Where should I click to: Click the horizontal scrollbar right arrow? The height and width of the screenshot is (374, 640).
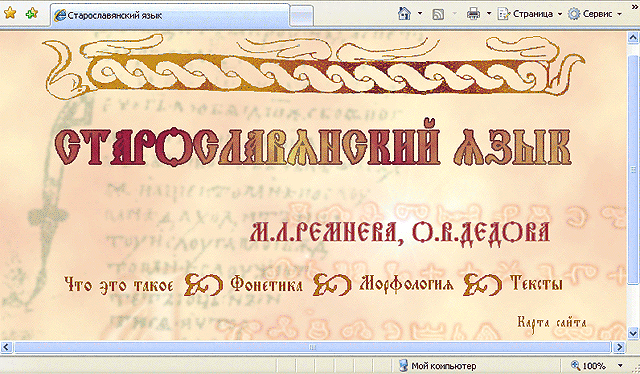click(619, 347)
